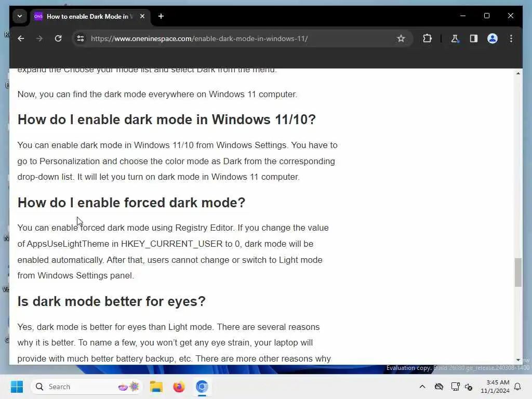
Task: Open the clock showing 3:45 AM
Action: (x=495, y=387)
